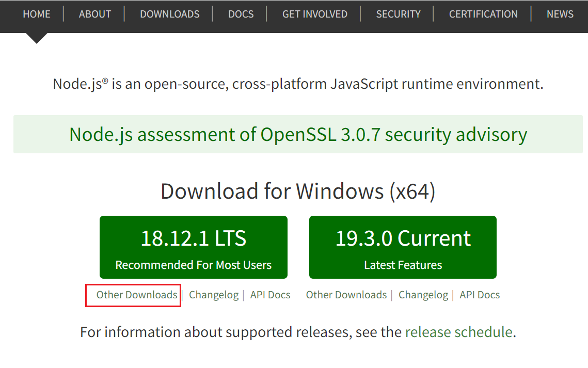This screenshot has width=588, height=368.
Task: Go to GET INVOLVED page
Action: (x=314, y=14)
